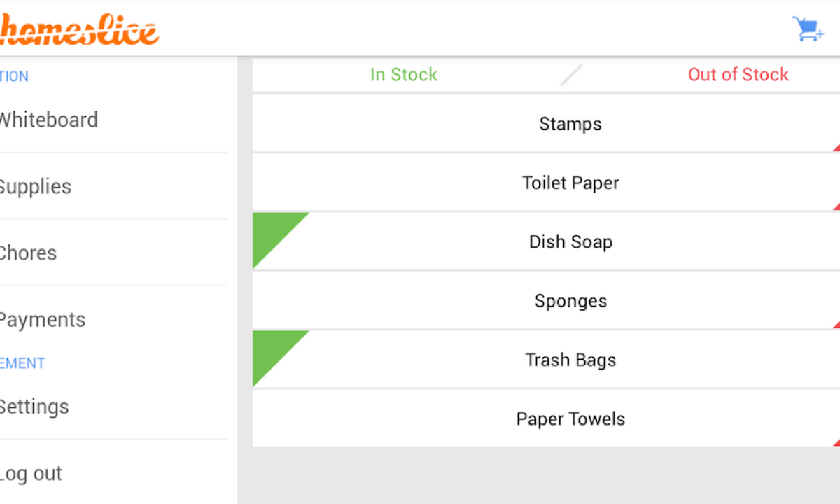Open the Payments page
This screenshot has height=504, width=840.
(42, 320)
